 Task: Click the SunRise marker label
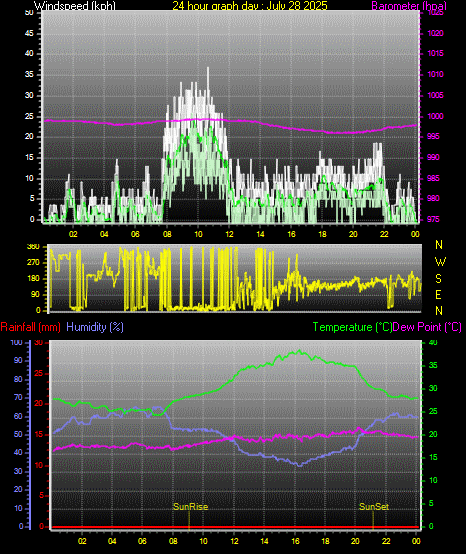pos(190,507)
